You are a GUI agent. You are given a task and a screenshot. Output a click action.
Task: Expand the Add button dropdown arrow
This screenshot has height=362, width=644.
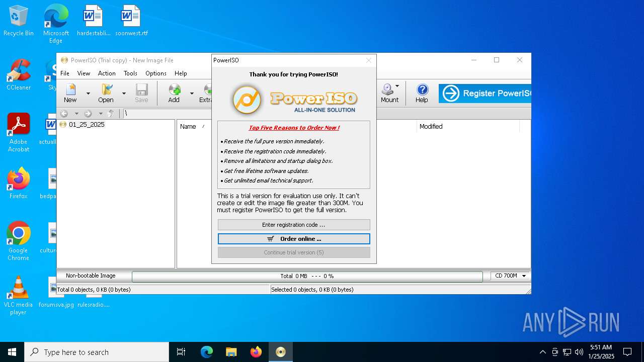click(192, 94)
